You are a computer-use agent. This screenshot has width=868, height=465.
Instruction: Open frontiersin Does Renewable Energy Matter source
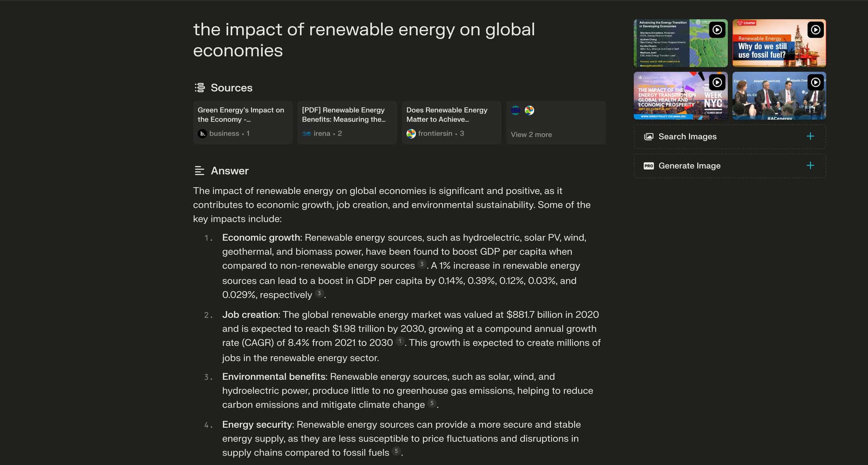pos(451,122)
